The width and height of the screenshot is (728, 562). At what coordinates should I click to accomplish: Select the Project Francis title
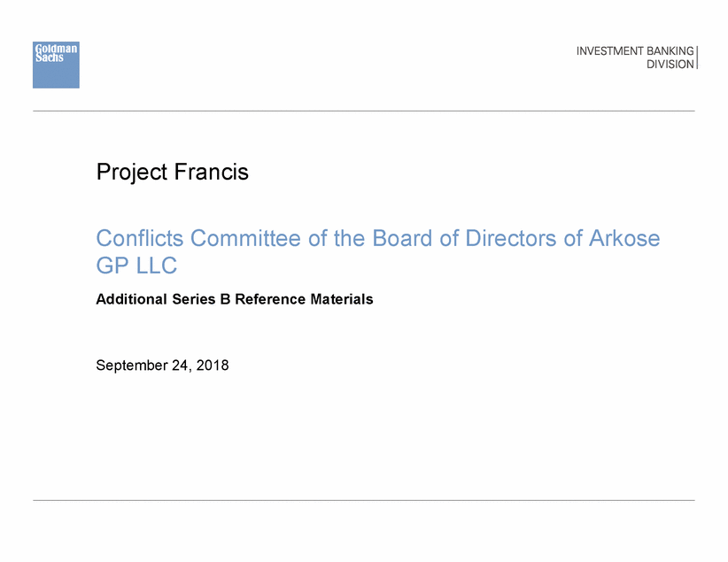tap(172, 172)
